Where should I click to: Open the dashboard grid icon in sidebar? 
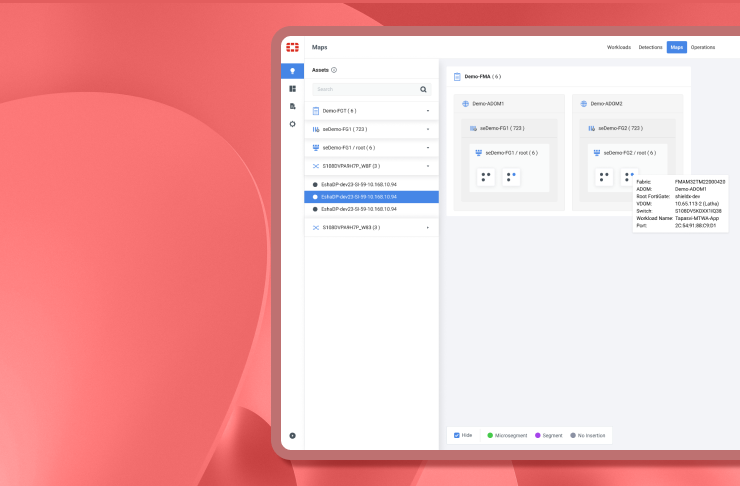pyautogui.click(x=293, y=89)
